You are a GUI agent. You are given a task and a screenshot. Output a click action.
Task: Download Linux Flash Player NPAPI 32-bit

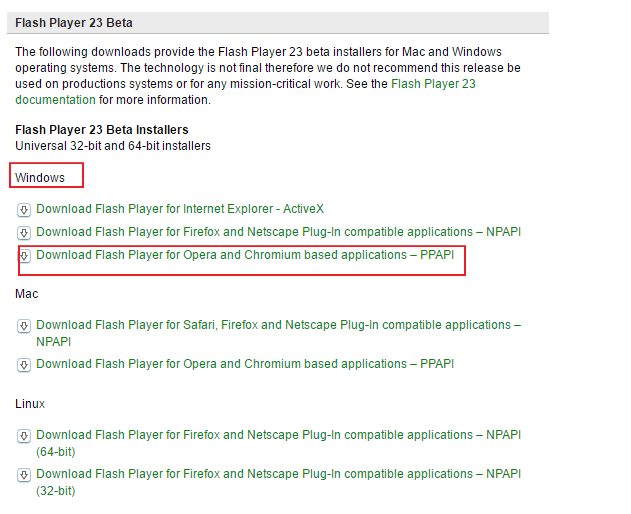[278, 474]
